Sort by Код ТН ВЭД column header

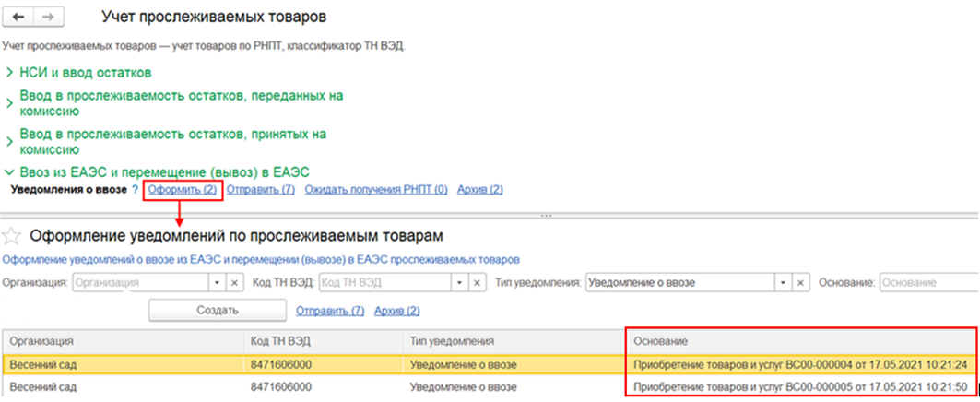pyautogui.click(x=323, y=341)
